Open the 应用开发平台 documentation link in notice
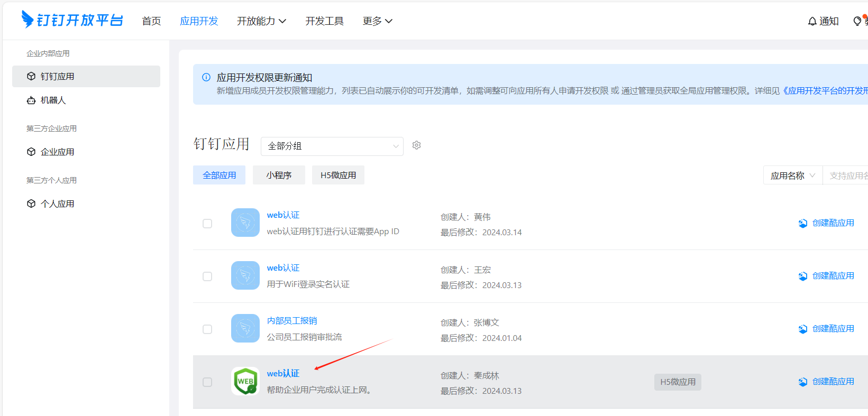 click(825, 91)
